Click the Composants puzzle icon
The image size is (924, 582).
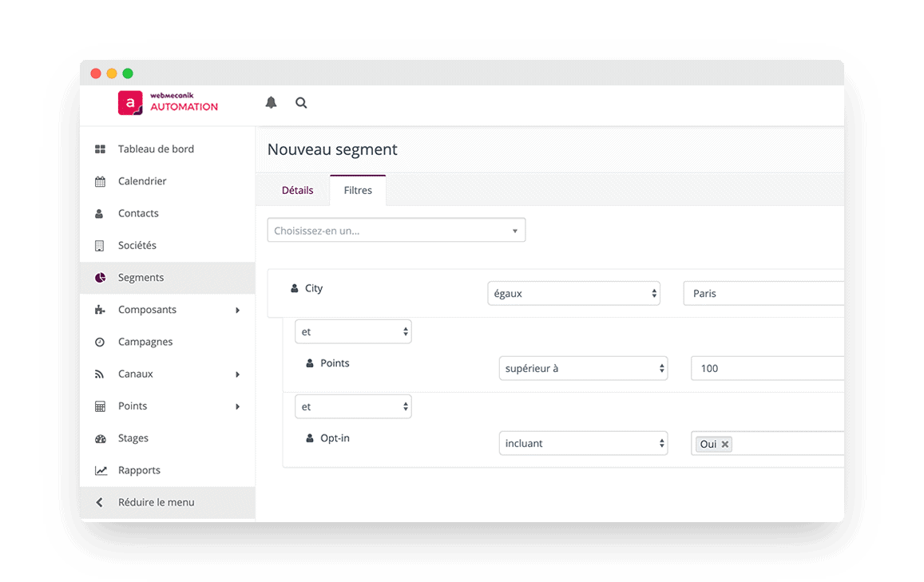click(100, 310)
